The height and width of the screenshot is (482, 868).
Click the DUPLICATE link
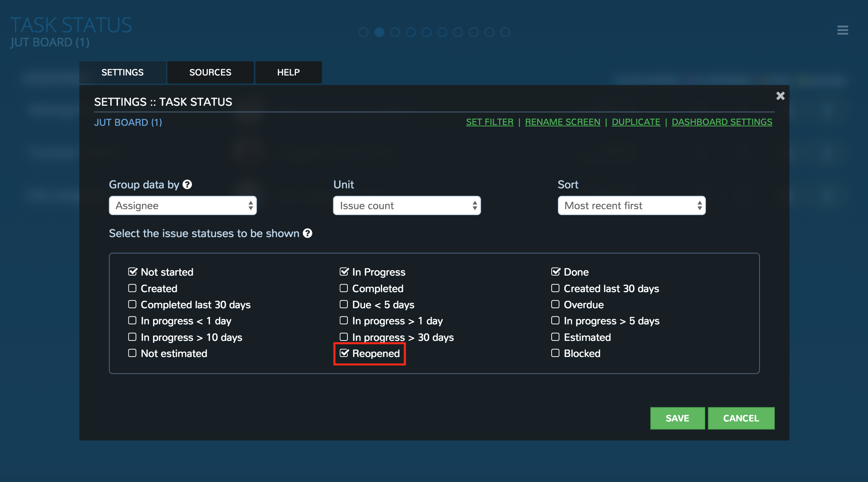pyautogui.click(x=636, y=122)
